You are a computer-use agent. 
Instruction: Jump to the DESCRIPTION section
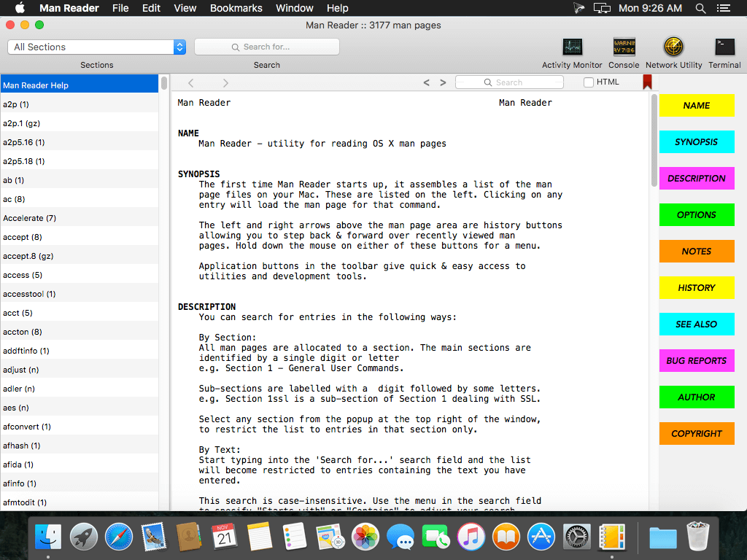click(697, 178)
